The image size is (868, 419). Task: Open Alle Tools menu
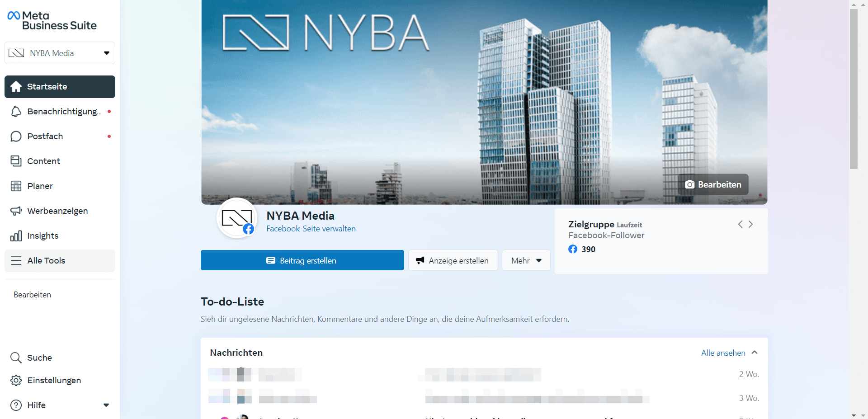pyautogui.click(x=60, y=261)
